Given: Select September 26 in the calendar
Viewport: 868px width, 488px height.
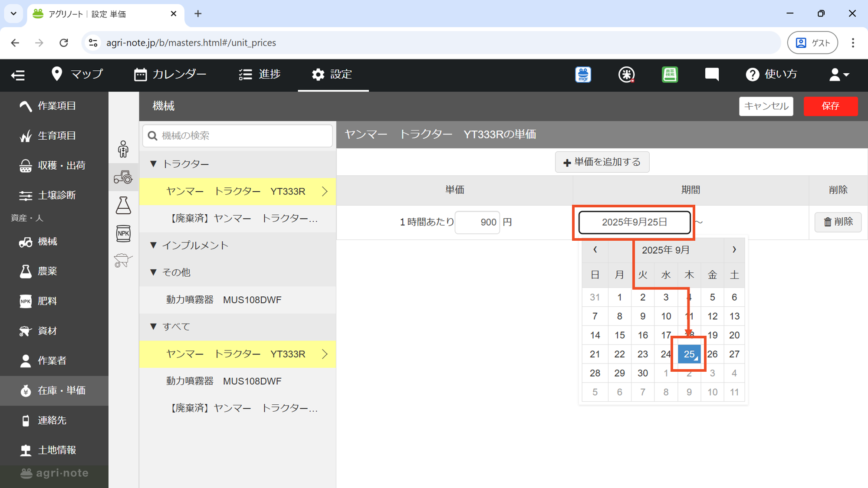Looking at the screenshot, I should pyautogui.click(x=712, y=354).
